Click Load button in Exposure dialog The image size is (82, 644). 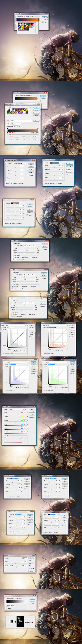pyautogui.click(x=31, y=563)
